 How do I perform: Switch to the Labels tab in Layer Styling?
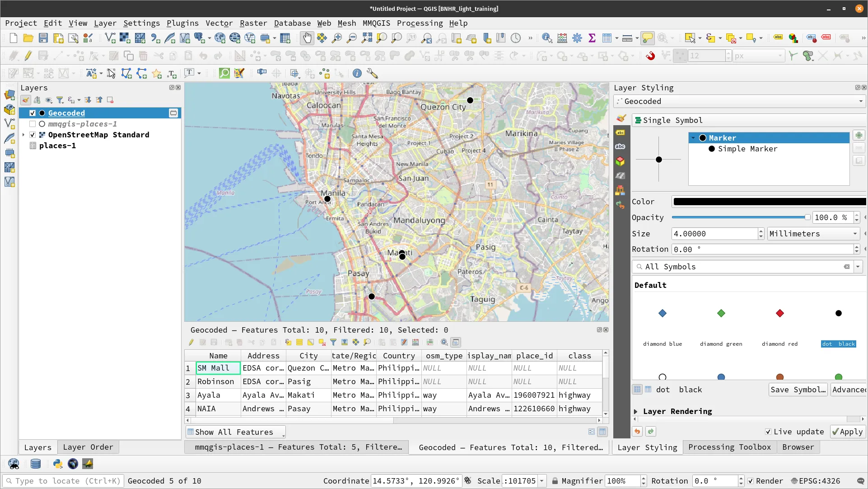pyautogui.click(x=621, y=132)
